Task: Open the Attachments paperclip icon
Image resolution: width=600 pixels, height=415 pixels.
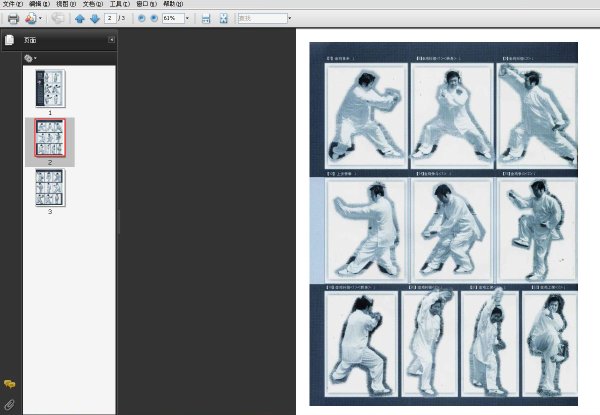Action: tap(9, 405)
